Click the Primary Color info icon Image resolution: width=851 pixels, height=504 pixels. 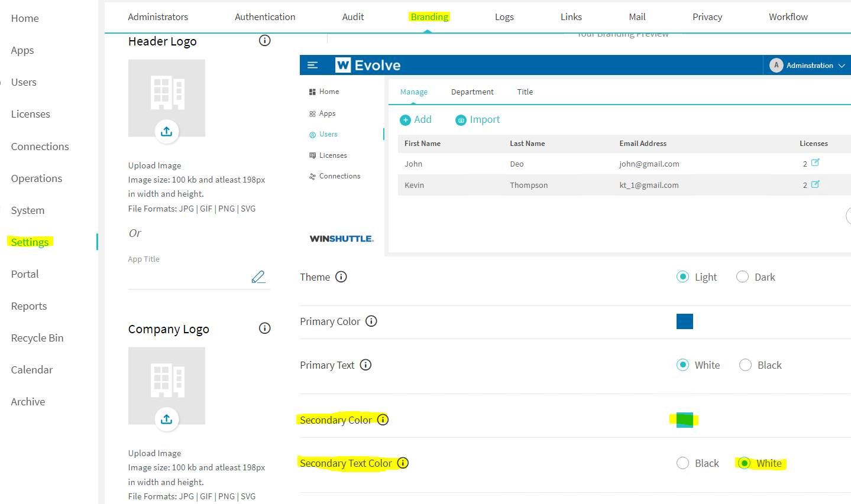click(x=371, y=321)
